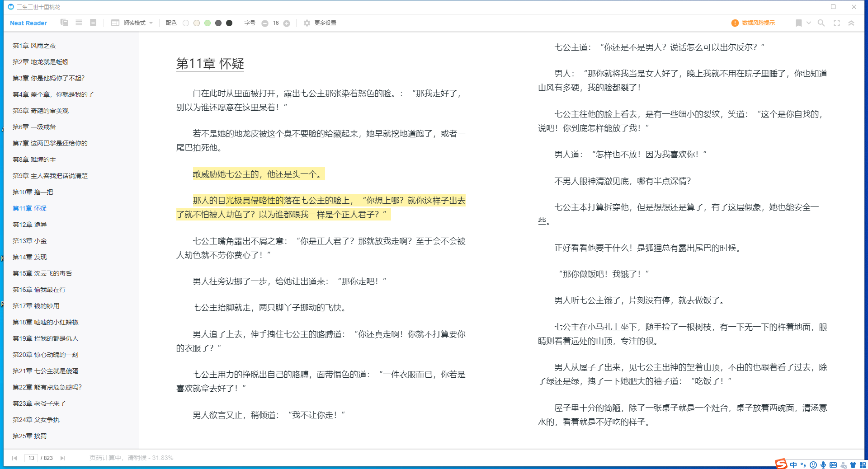The height and width of the screenshot is (469, 868).
Task: Navigate to chapter 第21章 七公主就是傻蛋
Action: [x=46, y=371]
